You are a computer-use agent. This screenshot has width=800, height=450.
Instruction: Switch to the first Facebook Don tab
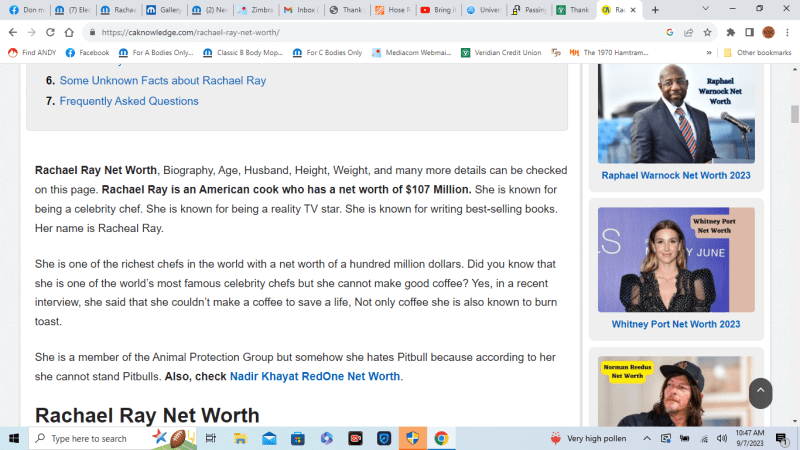[x=28, y=10]
